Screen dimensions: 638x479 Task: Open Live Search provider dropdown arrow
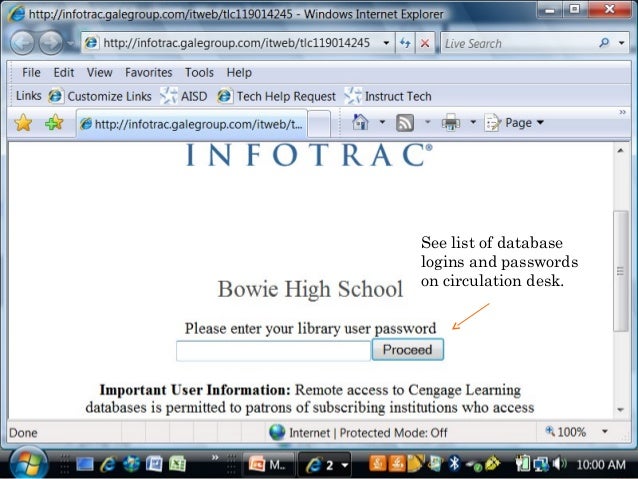(621, 43)
